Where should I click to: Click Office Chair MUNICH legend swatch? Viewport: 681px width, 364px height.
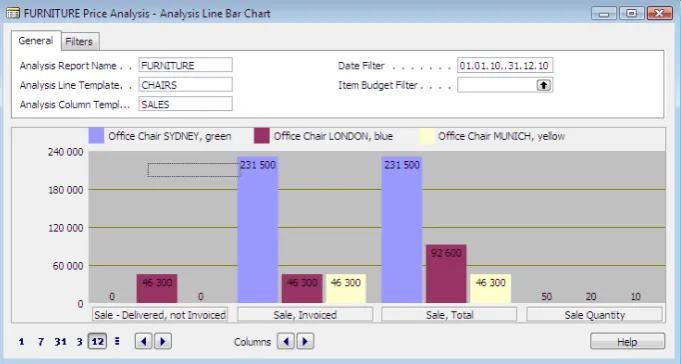pos(426,136)
